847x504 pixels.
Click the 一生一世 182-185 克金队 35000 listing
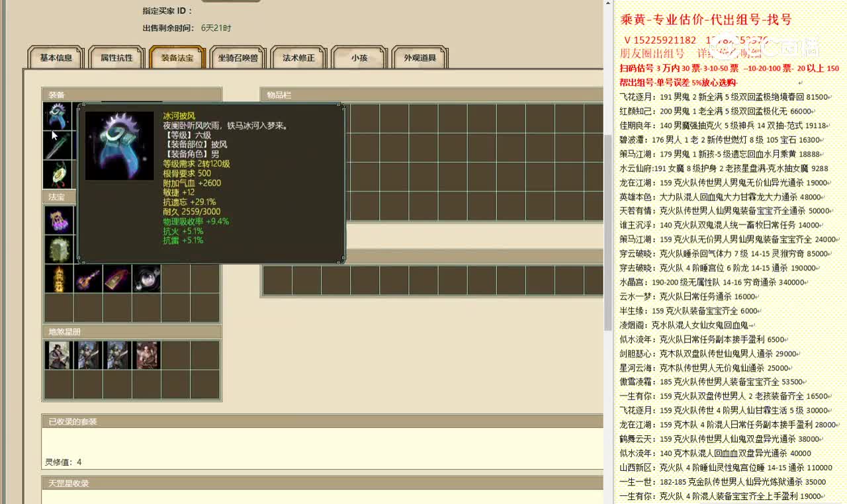[723, 482]
